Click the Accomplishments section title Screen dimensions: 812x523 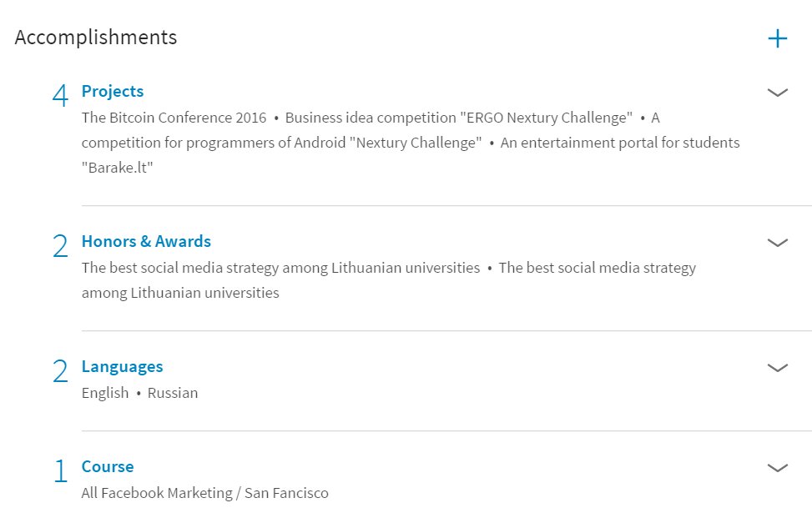coord(96,38)
